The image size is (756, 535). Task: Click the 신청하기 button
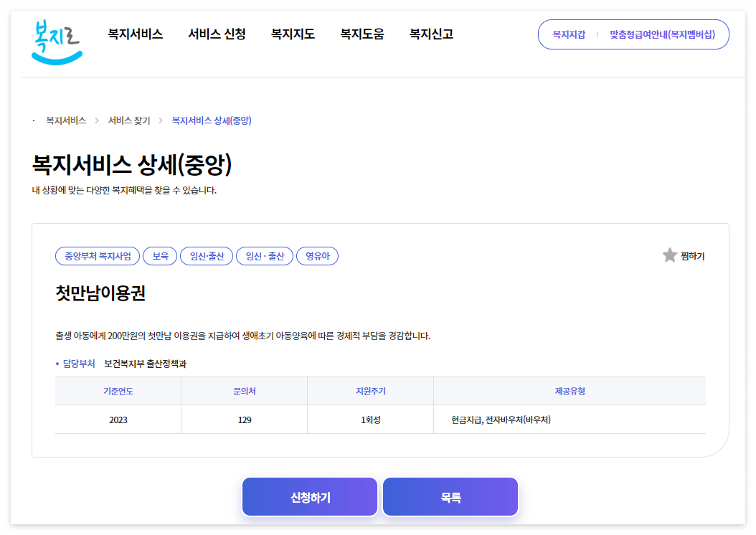[310, 496]
